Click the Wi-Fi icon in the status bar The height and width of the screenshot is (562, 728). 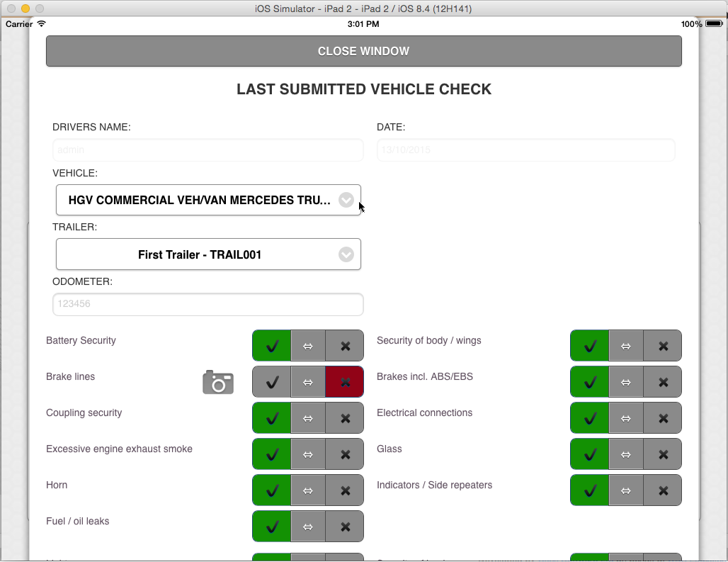[x=41, y=23]
